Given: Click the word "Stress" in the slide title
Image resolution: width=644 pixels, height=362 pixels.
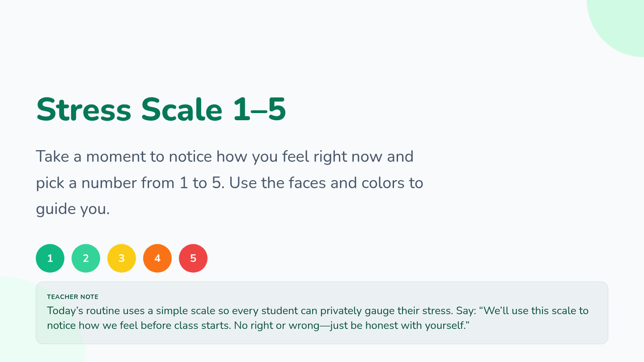Looking at the screenshot, I should [83, 109].
